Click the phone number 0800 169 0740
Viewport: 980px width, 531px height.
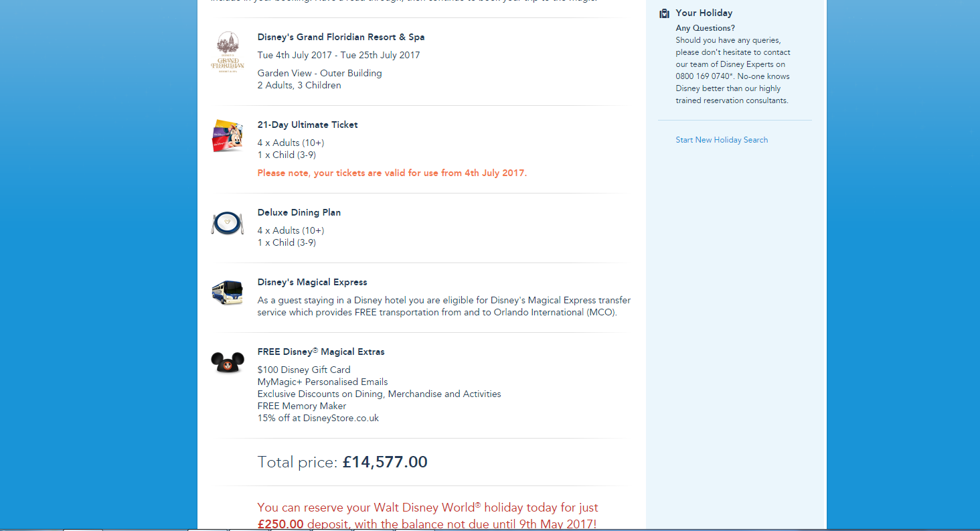pyautogui.click(x=702, y=76)
